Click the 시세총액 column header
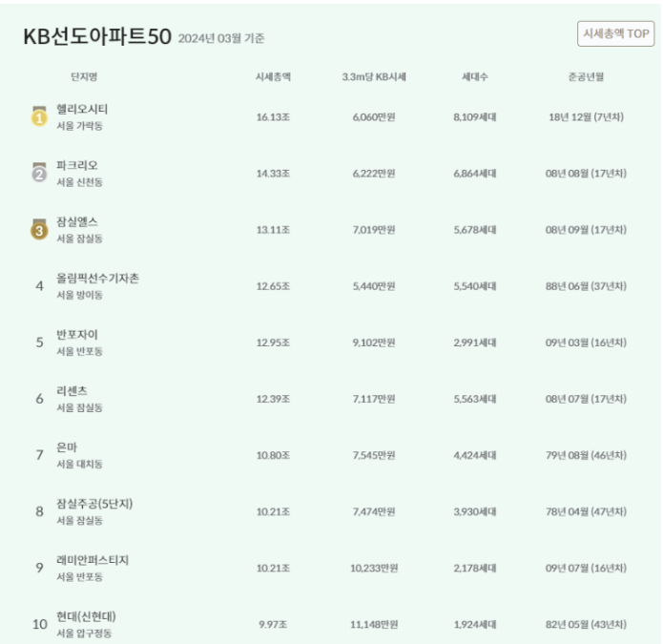Viewport: 663px width, 644px height. click(x=273, y=77)
